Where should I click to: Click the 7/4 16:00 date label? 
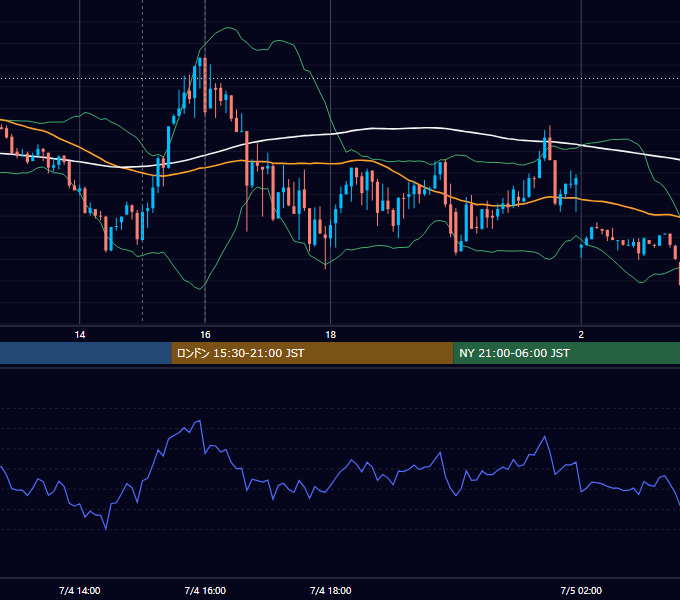(205, 590)
